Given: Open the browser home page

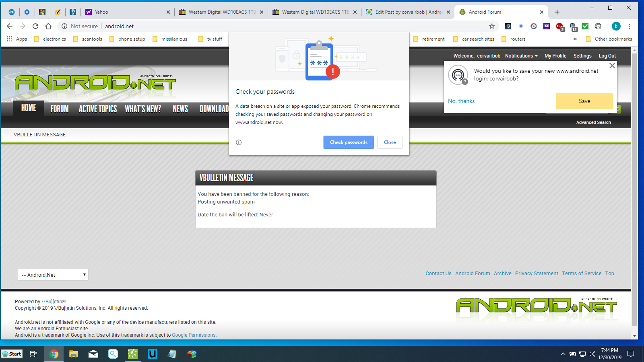Looking at the screenshot, I should click(x=48, y=26).
